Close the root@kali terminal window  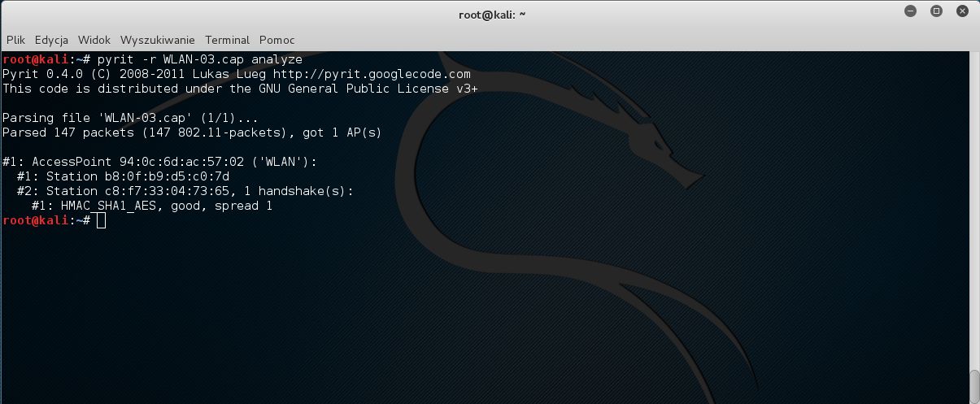coord(962,11)
